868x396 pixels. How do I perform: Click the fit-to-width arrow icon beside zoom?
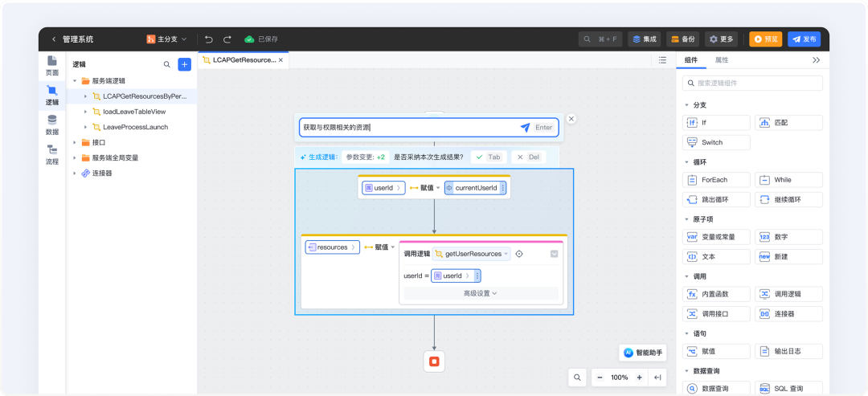(657, 378)
